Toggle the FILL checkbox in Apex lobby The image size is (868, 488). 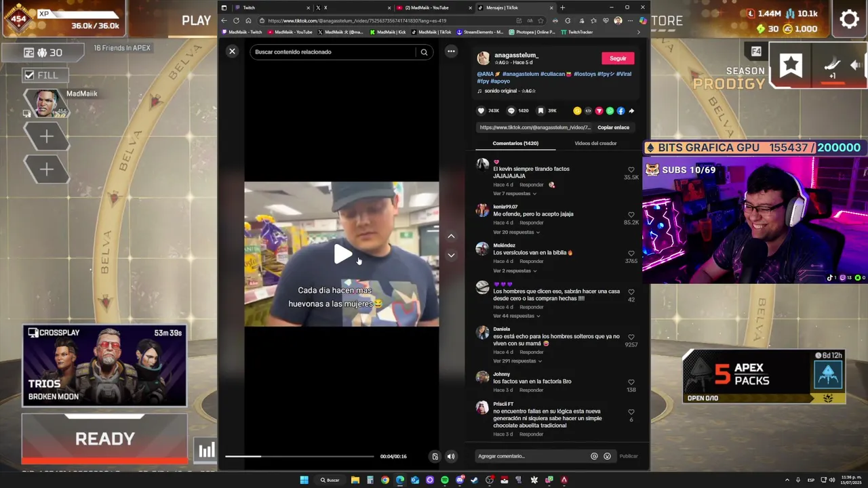pyautogui.click(x=29, y=75)
